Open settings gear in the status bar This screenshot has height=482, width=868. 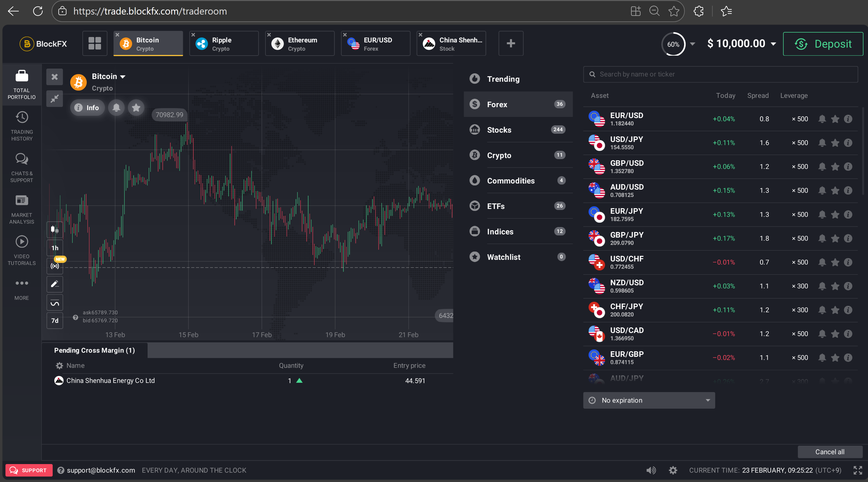(x=673, y=470)
